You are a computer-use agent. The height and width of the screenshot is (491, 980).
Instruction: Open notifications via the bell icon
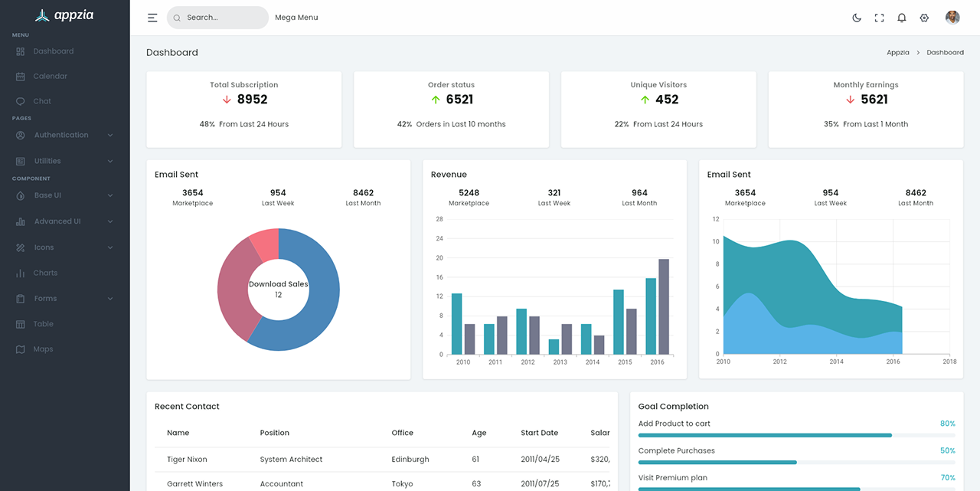(901, 18)
